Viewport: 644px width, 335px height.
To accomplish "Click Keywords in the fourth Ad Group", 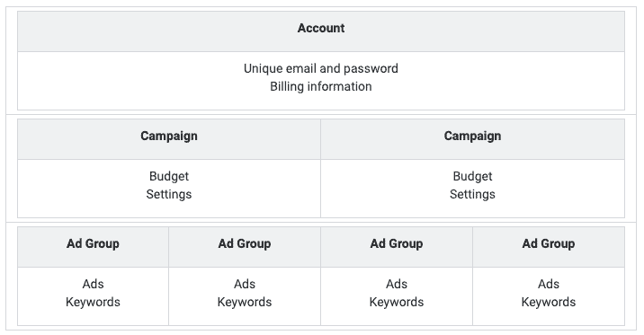I will tap(549, 302).
